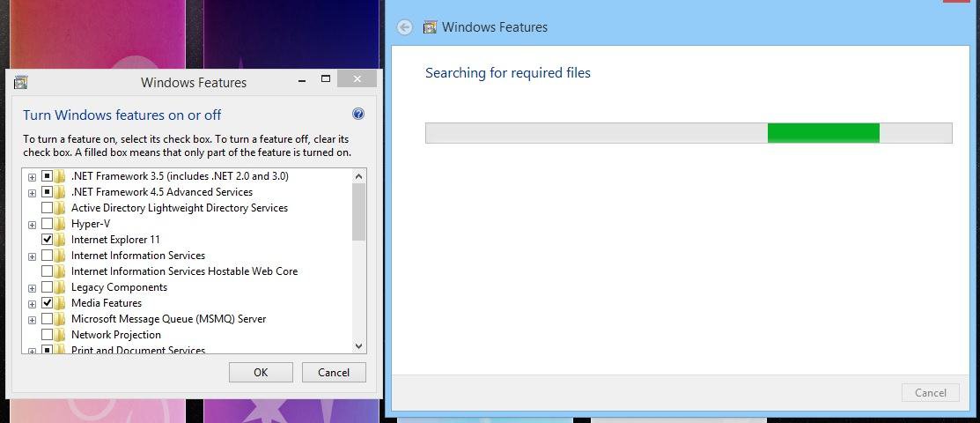
Task: Uncheck the Internet Explorer 11 checkbox
Action: pos(47,240)
